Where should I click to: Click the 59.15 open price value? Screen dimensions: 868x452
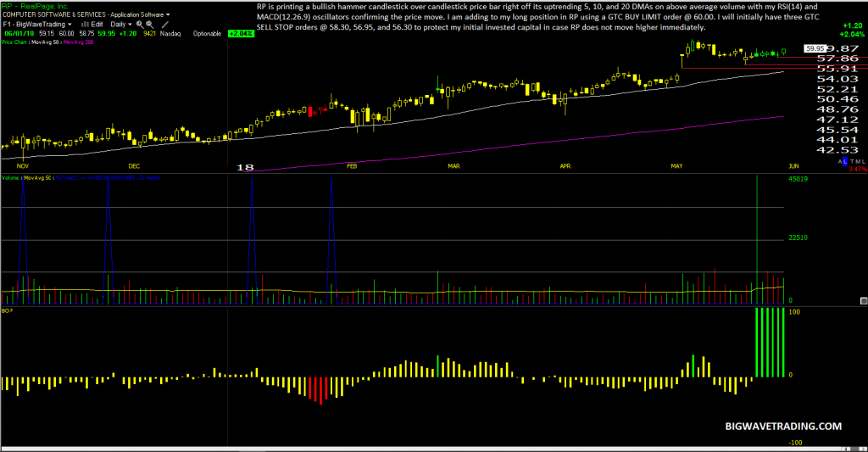pos(47,34)
